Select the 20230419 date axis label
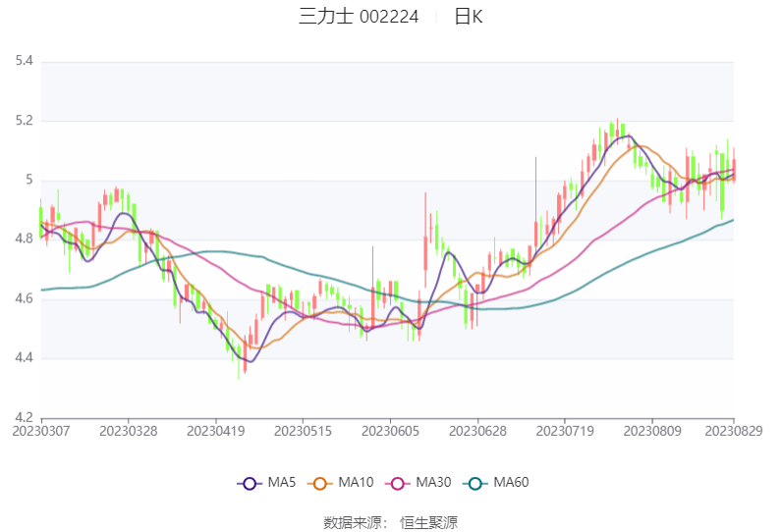781x532 pixels. [x=216, y=431]
